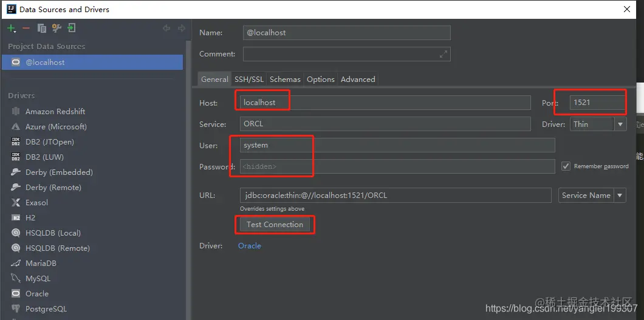Select HSQLDB (Remote) driver label
Viewport: 644px width, 320px height.
pyautogui.click(x=57, y=248)
